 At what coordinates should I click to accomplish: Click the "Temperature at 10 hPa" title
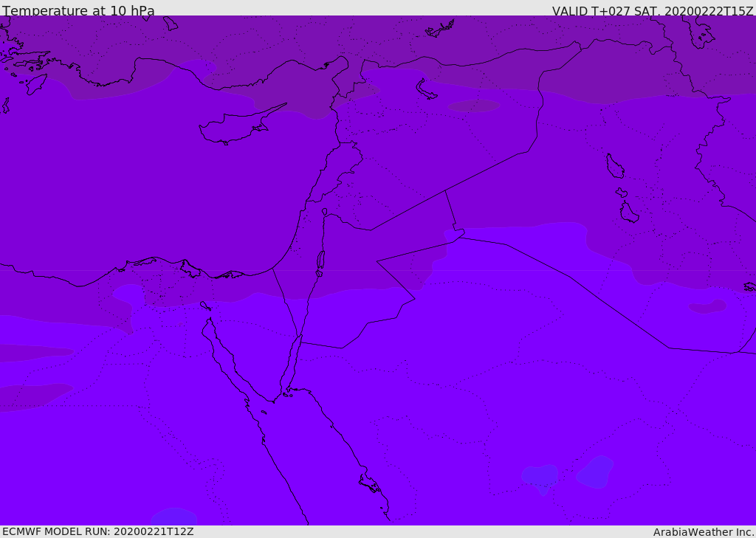(x=78, y=11)
